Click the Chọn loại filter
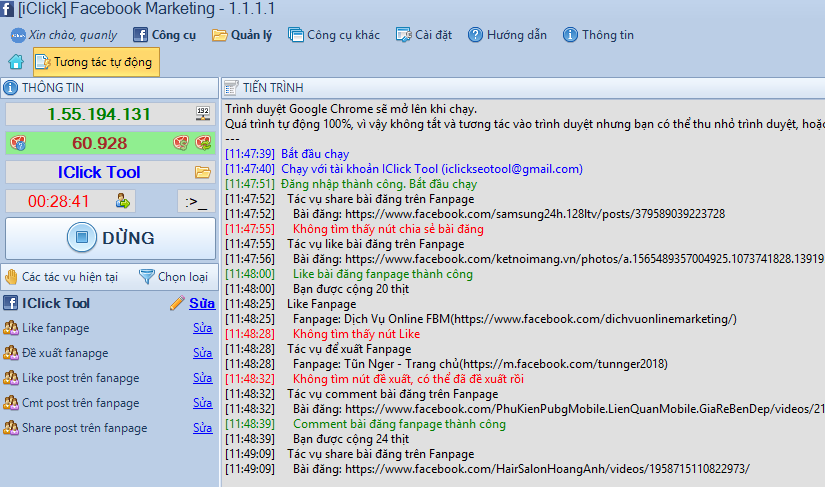The image size is (825, 487). point(174,277)
